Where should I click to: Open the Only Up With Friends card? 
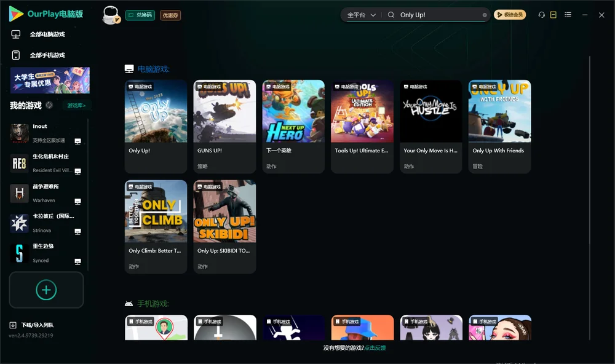[499, 127]
